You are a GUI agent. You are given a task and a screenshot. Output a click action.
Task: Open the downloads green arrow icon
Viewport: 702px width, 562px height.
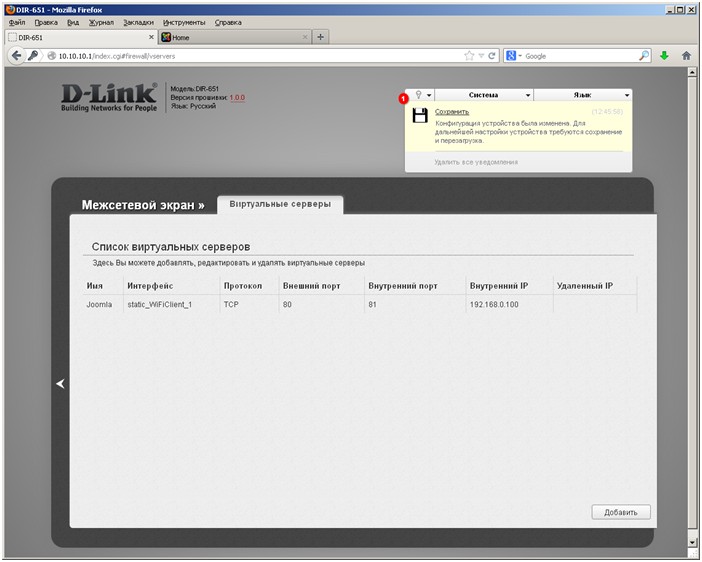pyautogui.click(x=664, y=56)
